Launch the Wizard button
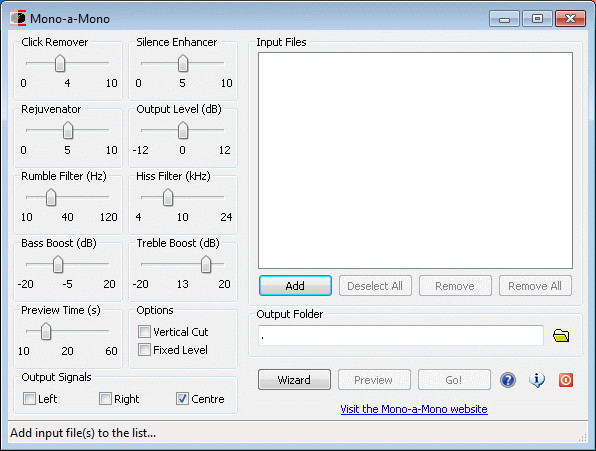 (x=294, y=380)
